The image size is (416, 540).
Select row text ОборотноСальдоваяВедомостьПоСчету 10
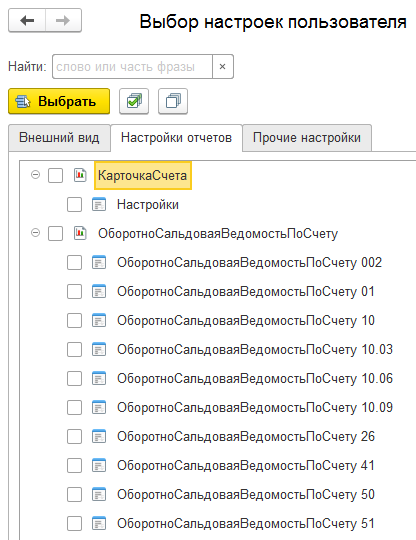coord(246,320)
